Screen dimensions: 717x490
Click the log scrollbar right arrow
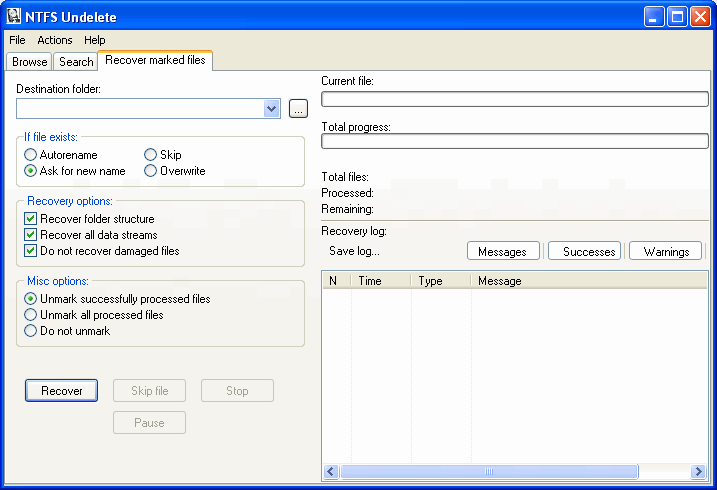coord(698,471)
